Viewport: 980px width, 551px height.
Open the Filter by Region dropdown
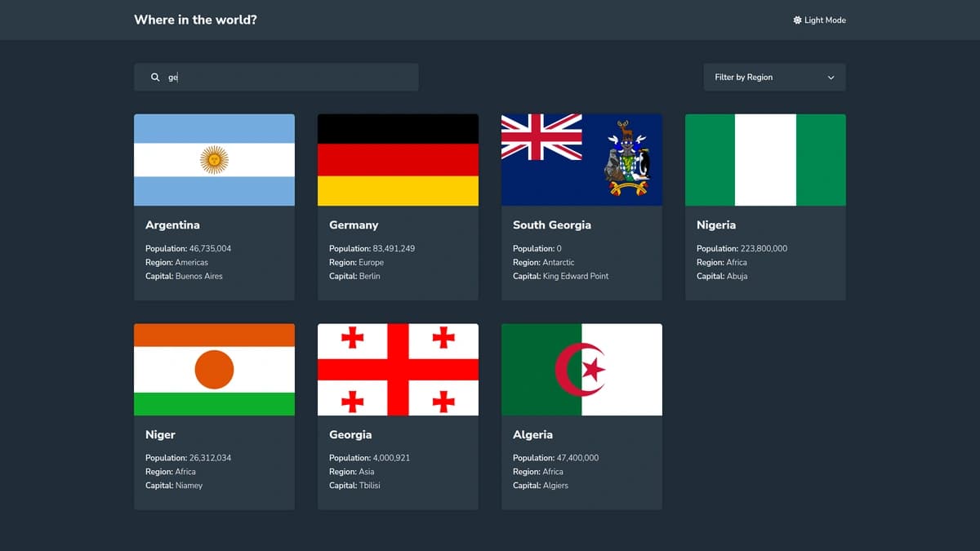pos(774,77)
